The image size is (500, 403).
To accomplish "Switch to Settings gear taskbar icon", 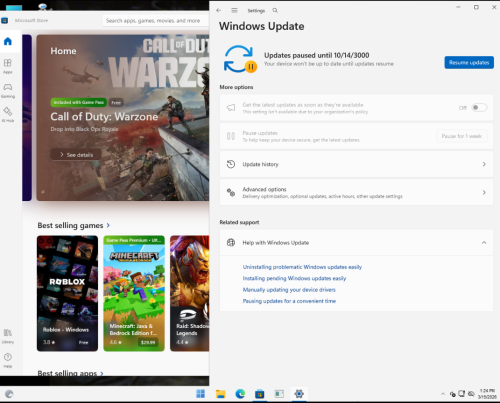I will pyautogui.click(x=299, y=394).
